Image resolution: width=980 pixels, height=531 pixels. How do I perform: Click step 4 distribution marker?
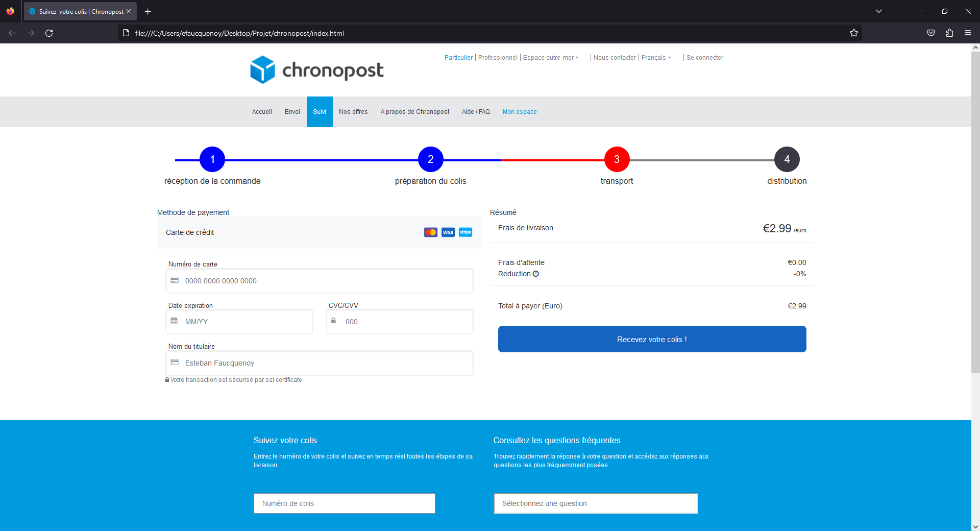pyautogui.click(x=787, y=160)
